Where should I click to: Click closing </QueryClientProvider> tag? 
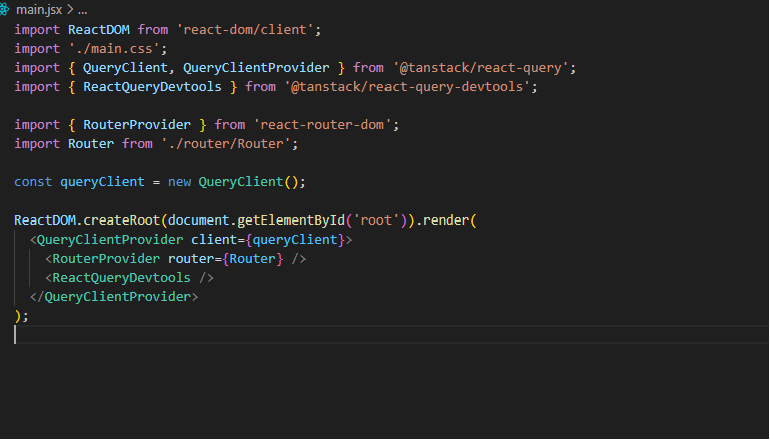pyautogui.click(x=114, y=297)
